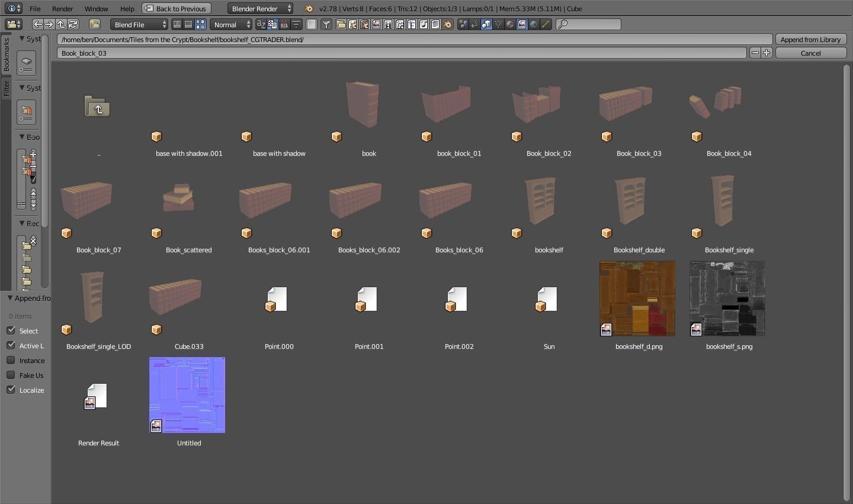Toggle show hidden files icon
The image size is (853, 504).
pos(311,24)
